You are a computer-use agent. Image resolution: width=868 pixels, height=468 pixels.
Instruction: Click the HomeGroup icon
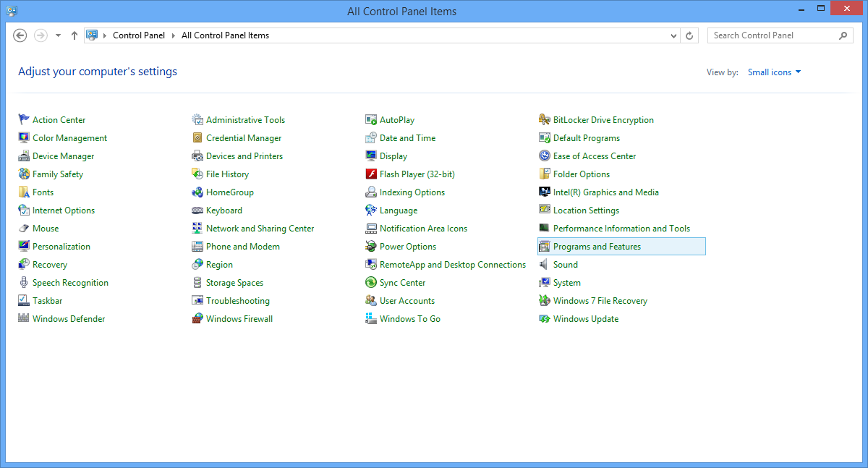[x=197, y=192]
